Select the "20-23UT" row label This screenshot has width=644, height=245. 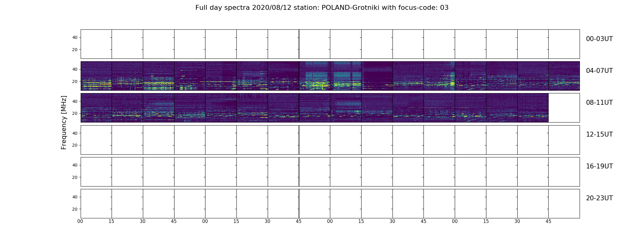coord(599,198)
